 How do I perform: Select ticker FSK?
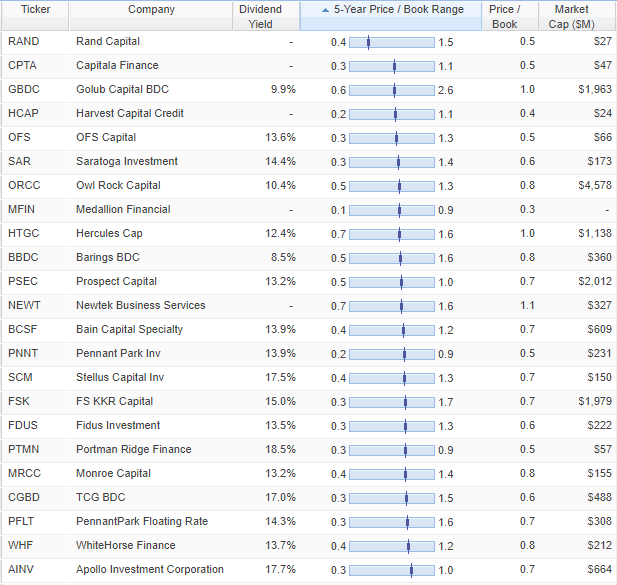coord(18,401)
